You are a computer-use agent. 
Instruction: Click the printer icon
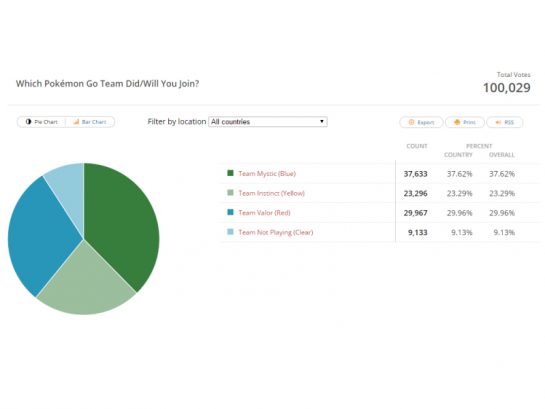457,122
